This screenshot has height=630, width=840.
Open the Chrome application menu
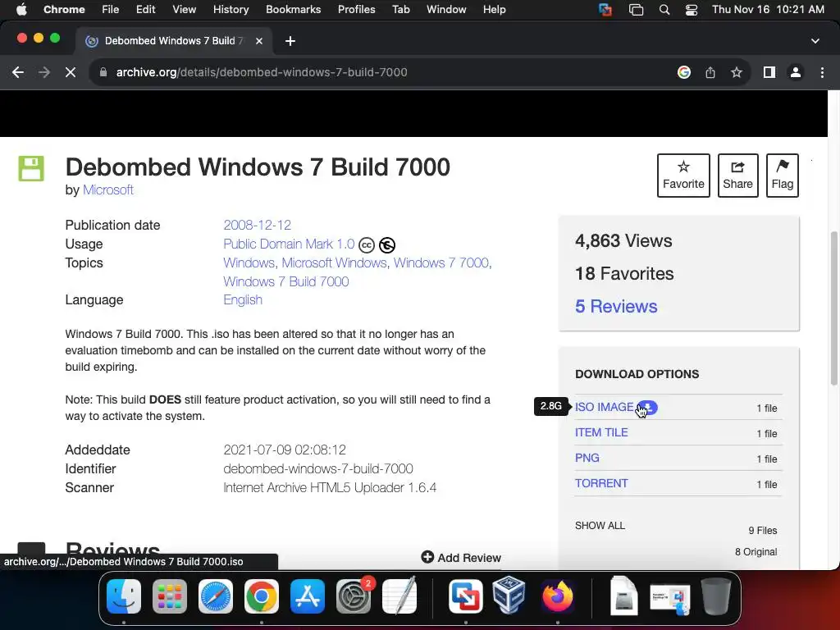click(64, 9)
